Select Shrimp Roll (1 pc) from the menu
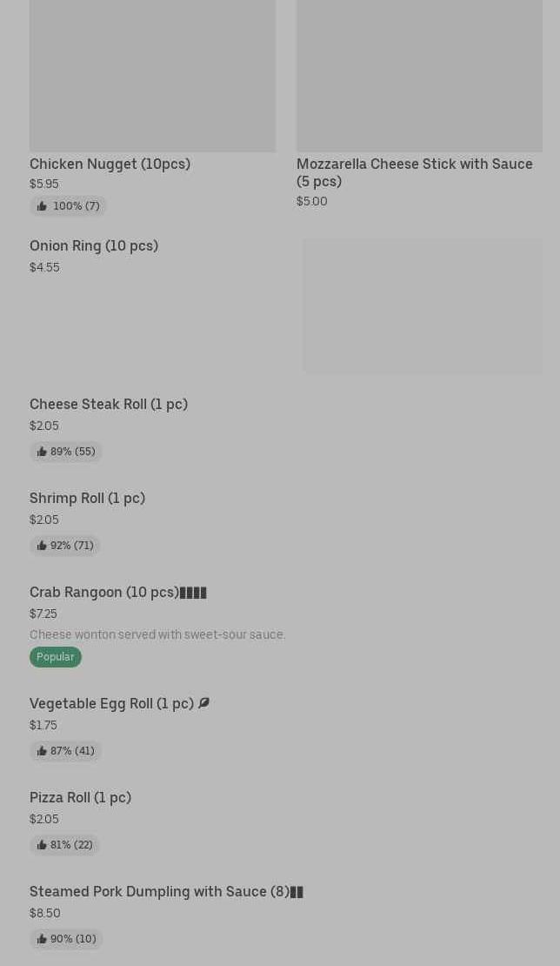560x966 pixels. click(87, 498)
